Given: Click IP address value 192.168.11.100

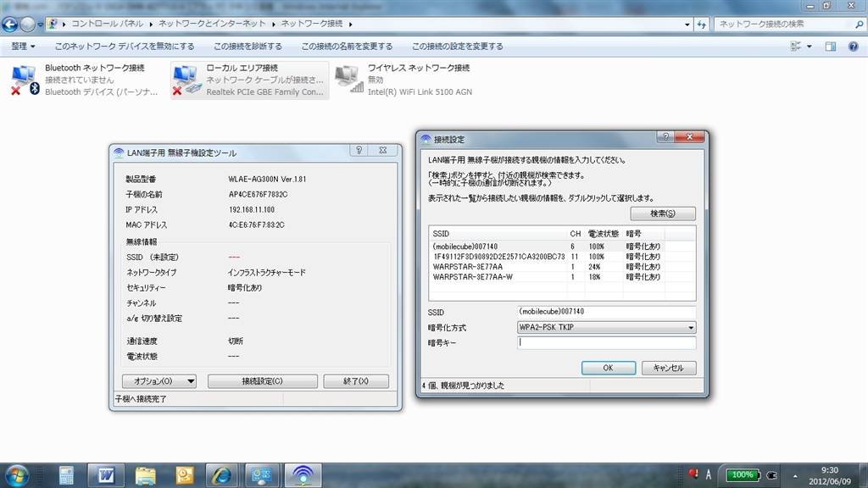Looking at the screenshot, I should click(252, 210).
